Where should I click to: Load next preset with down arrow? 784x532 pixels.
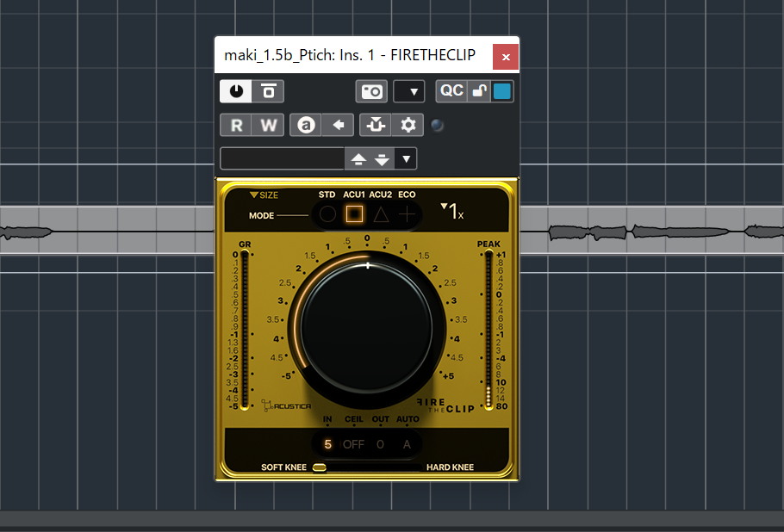click(x=382, y=159)
